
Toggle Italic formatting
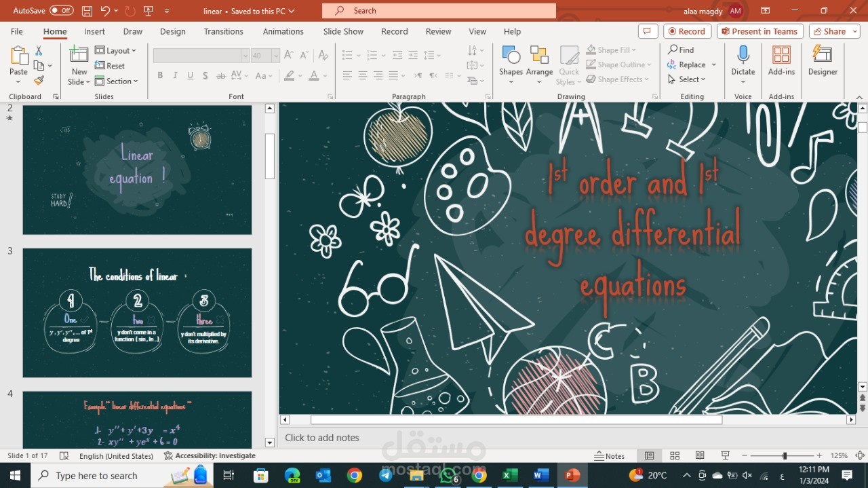pyautogui.click(x=175, y=75)
